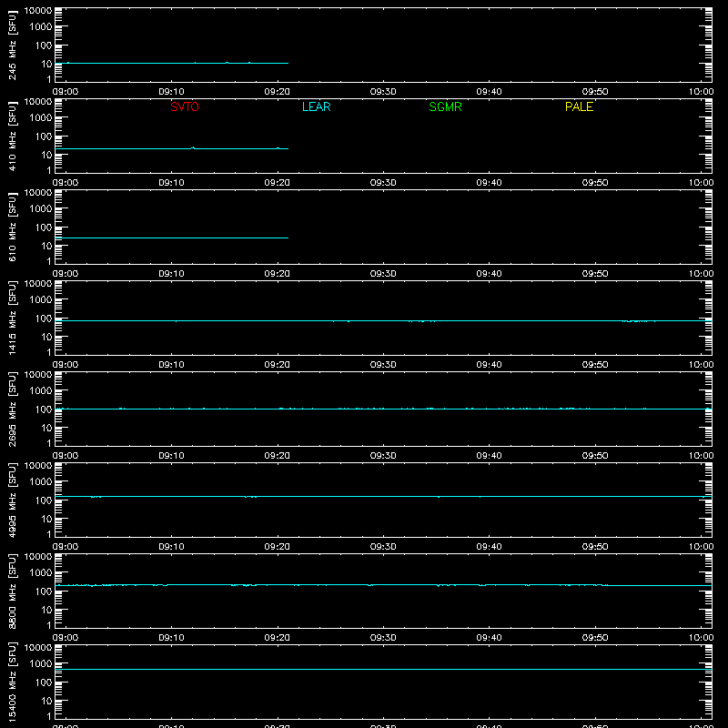The image size is (728, 728).
Task: Select the green SGMR station label
Action: tap(445, 106)
